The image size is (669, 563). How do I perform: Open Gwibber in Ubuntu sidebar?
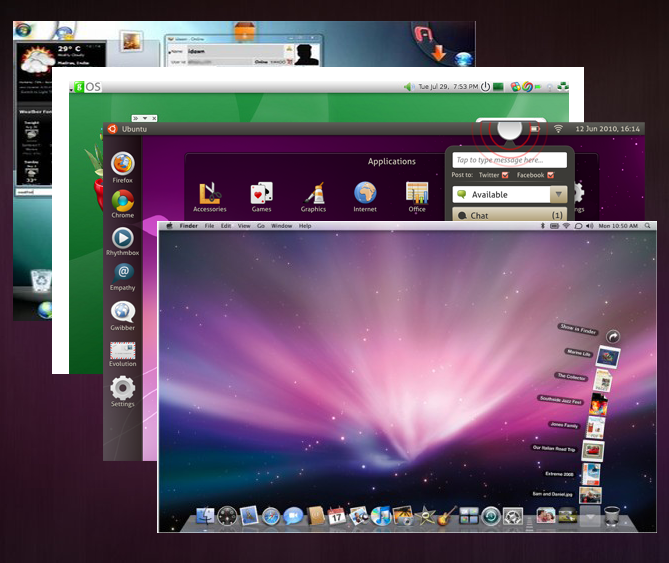click(x=122, y=316)
